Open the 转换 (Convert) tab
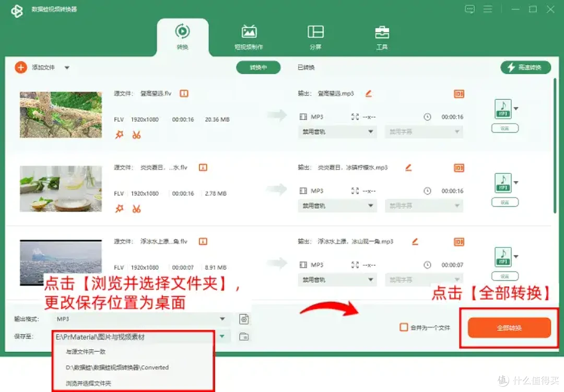Image resolution: width=564 pixels, height=392 pixels. point(182,37)
